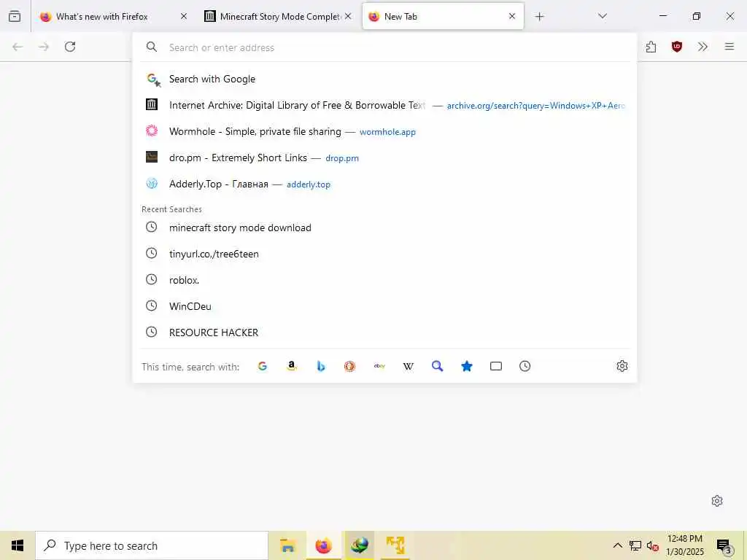Show more tools overflow chevrons
The image size is (747, 560).
coord(703,47)
